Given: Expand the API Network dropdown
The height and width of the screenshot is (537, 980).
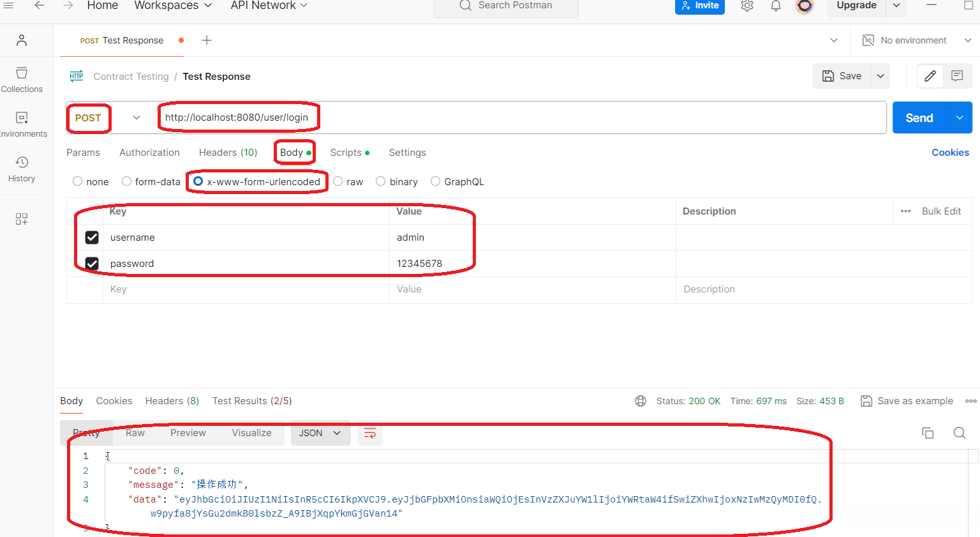Looking at the screenshot, I should point(269,5).
